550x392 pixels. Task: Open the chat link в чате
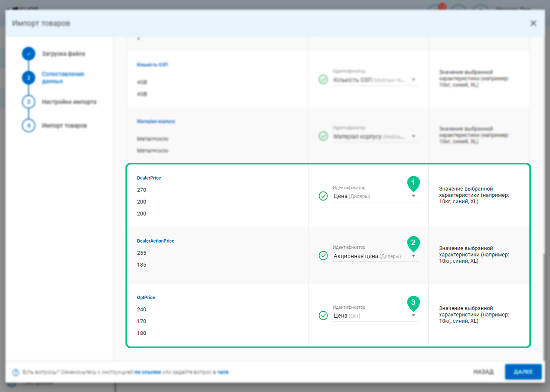pos(223,372)
